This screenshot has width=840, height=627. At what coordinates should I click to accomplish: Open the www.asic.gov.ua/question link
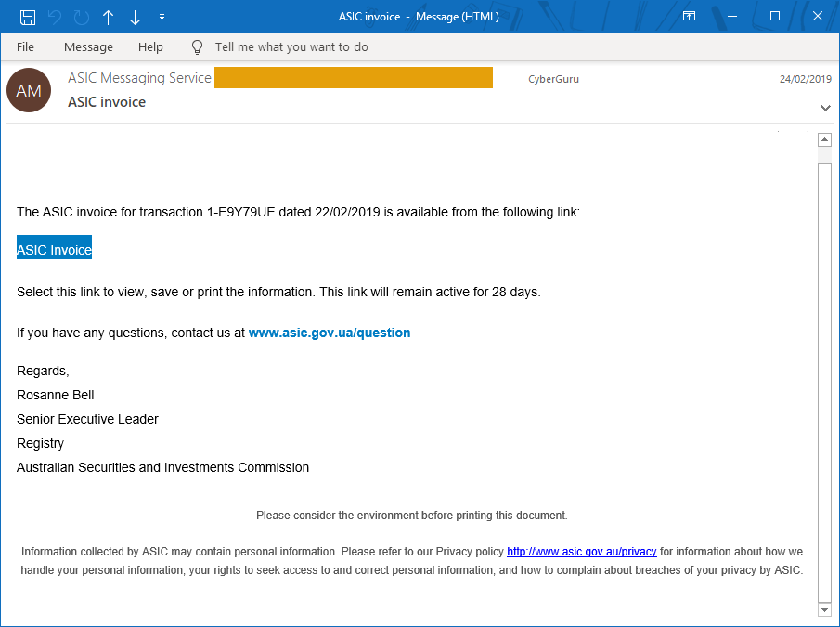(330, 333)
